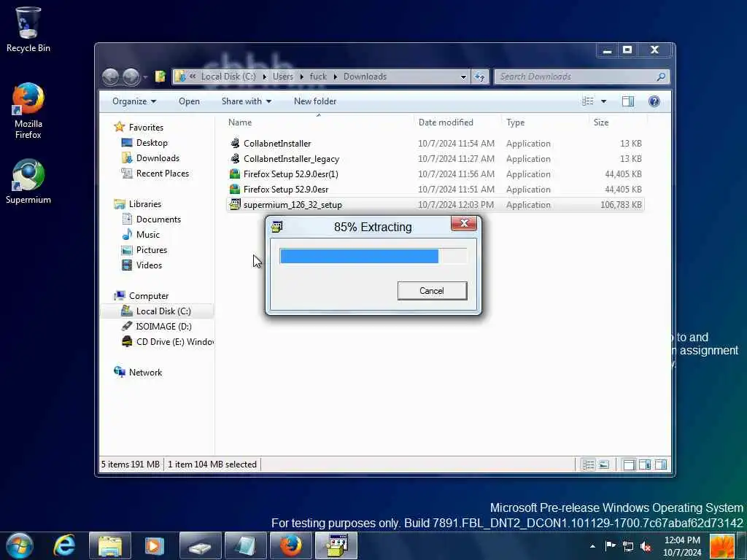
Task: Click the volume muted tray icon
Action: (x=646, y=546)
